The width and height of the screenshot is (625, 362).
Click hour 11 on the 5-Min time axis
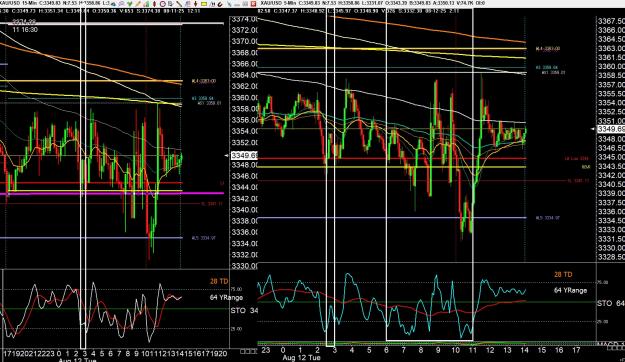[473, 350]
